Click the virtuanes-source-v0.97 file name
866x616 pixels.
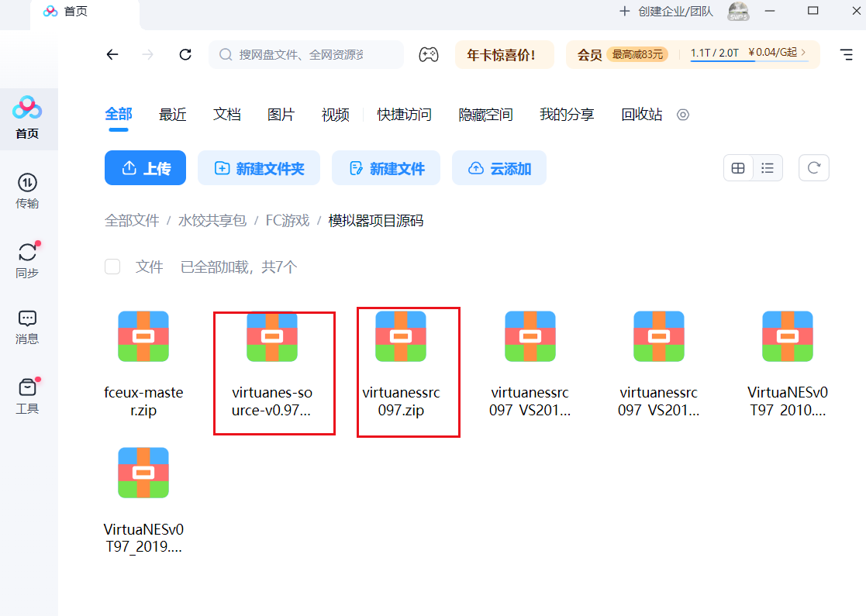click(272, 401)
